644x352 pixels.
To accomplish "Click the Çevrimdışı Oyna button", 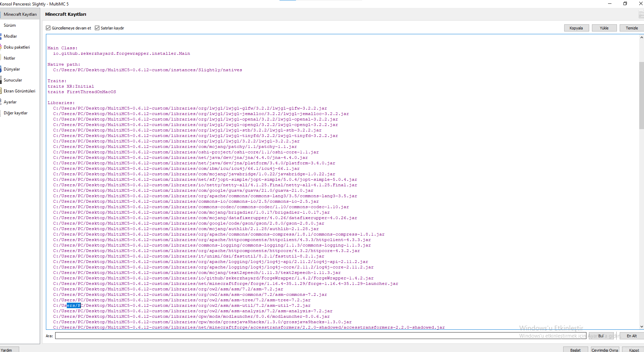I will click(605, 350).
